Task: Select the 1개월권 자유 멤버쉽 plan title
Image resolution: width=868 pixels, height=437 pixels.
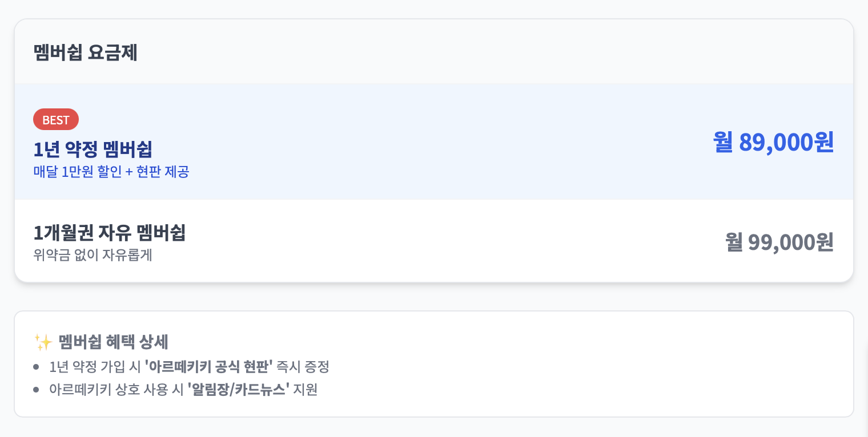Action: [x=110, y=233]
